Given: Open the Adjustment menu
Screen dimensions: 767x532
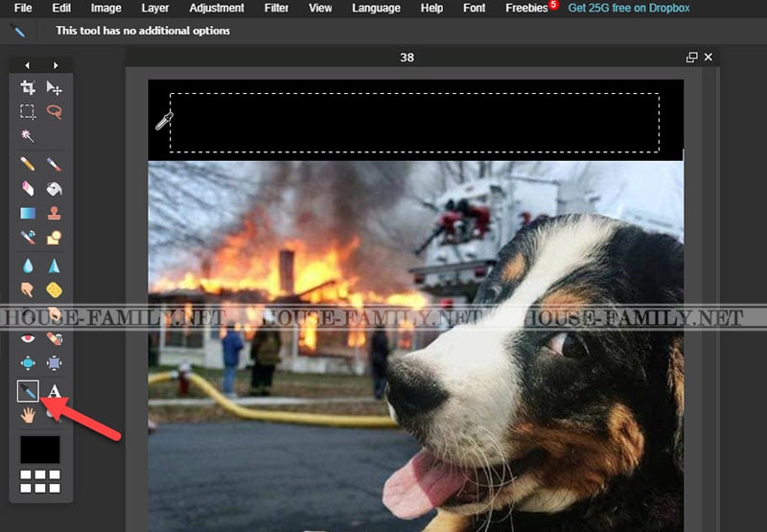Looking at the screenshot, I should [x=217, y=8].
